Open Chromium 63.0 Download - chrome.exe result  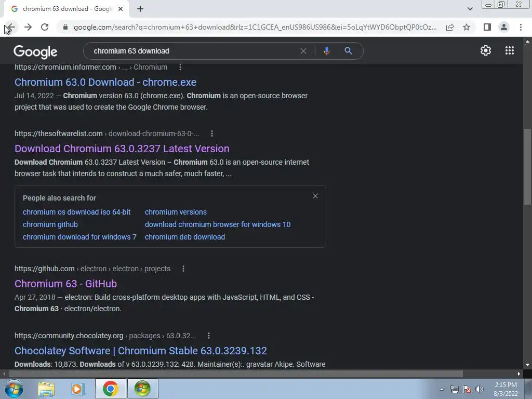tap(105, 82)
